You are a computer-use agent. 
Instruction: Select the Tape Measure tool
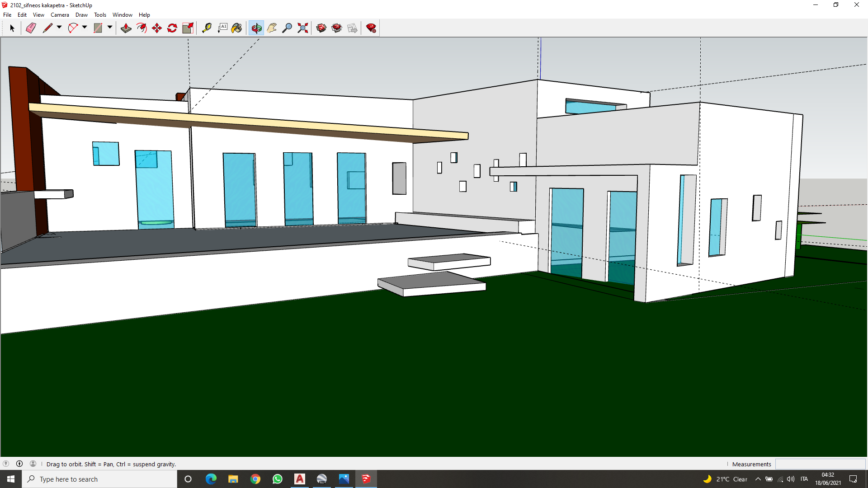click(207, 28)
